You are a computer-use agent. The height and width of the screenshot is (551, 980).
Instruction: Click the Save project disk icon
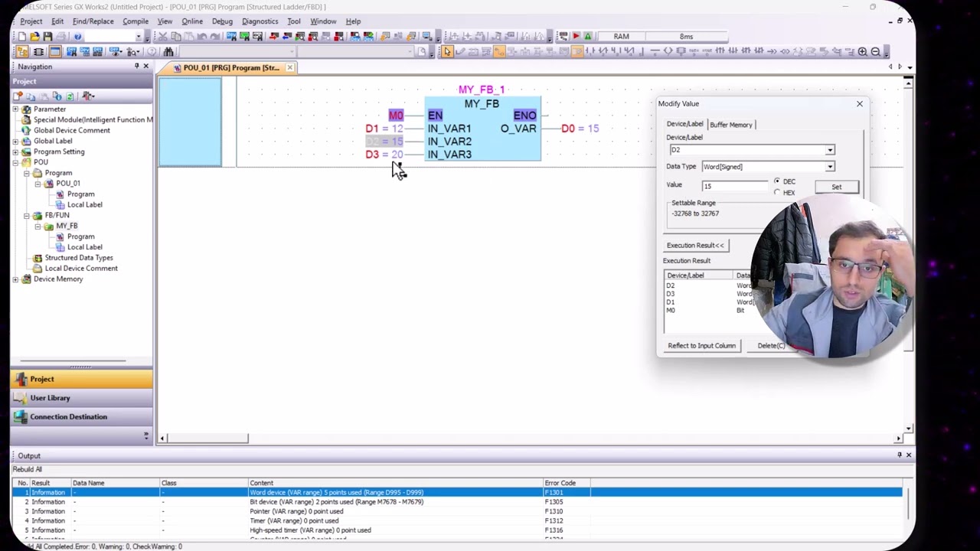point(47,37)
